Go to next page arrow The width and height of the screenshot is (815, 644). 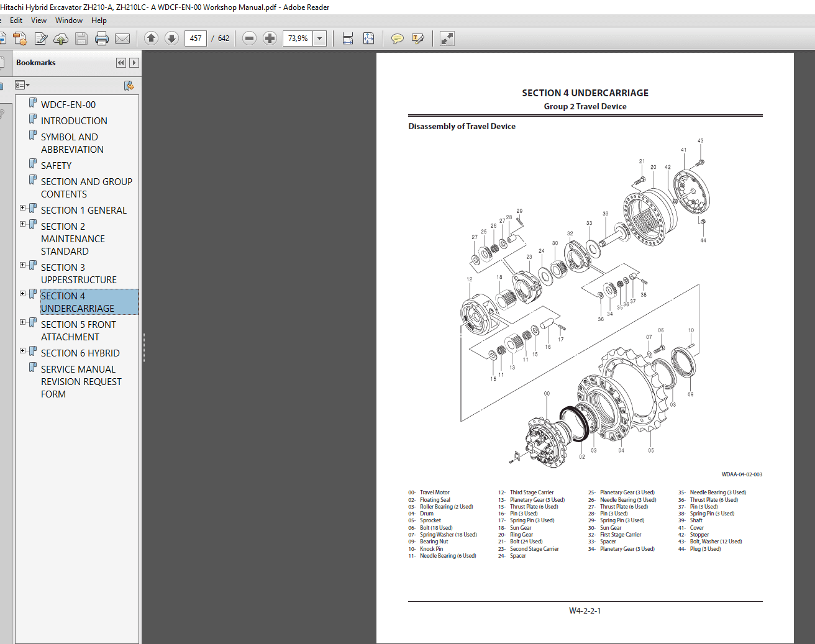(172, 39)
